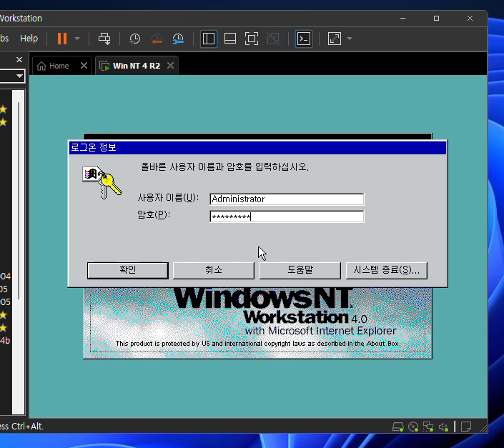Cancel login with the 취소 button
This screenshot has height=448, width=504.
click(x=214, y=270)
